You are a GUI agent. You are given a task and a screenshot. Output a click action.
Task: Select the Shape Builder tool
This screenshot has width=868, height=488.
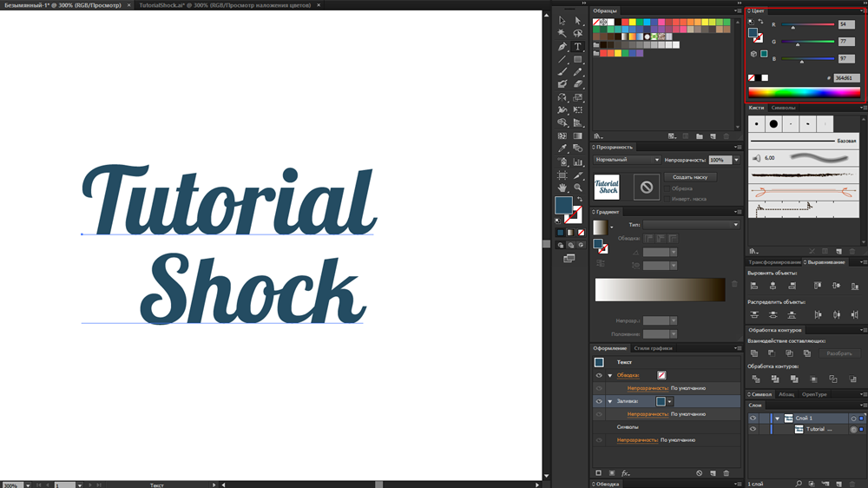[x=562, y=122]
